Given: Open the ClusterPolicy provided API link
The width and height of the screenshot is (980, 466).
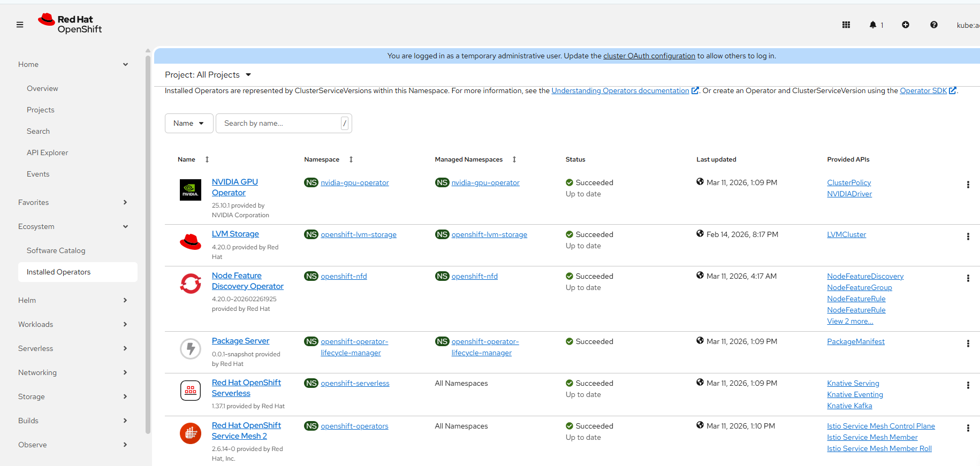Looking at the screenshot, I should click(849, 182).
